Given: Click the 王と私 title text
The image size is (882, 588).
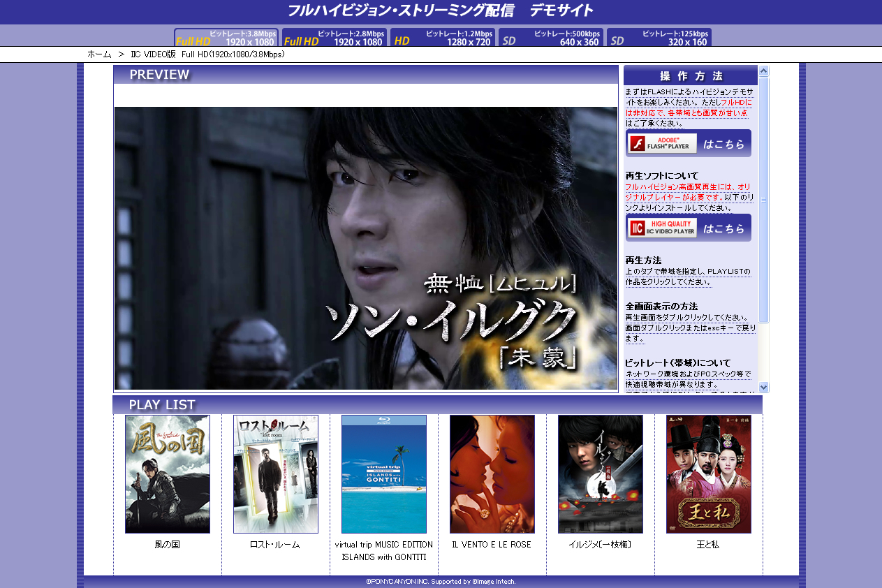Looking at the screenshot, I should [x=708, y=545].
